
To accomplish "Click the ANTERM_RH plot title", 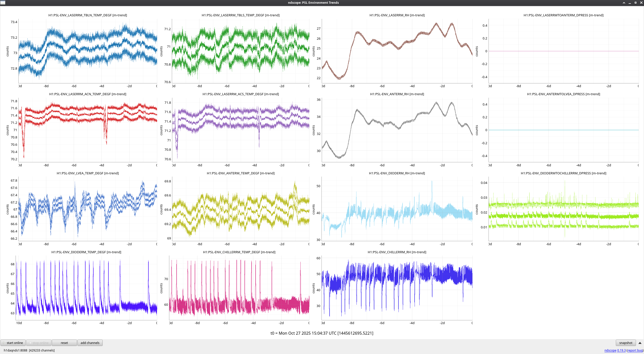I will [x=397, y=94].
